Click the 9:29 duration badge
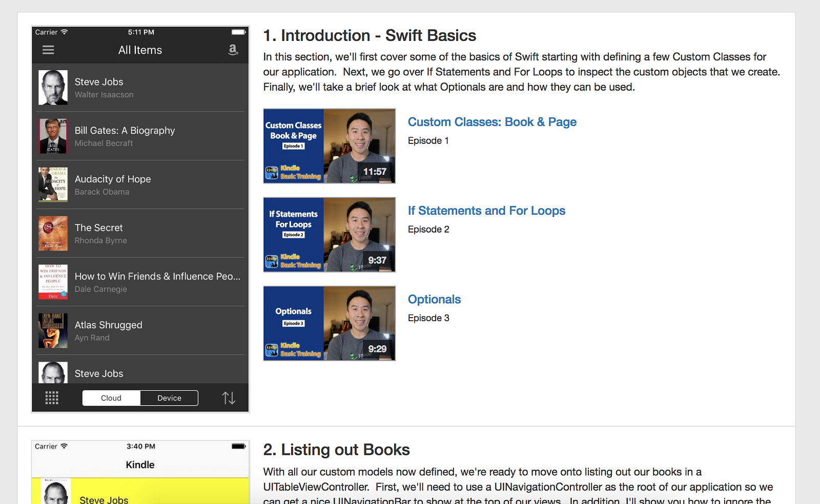Screen dimensions: 820x504 (377, 349)
